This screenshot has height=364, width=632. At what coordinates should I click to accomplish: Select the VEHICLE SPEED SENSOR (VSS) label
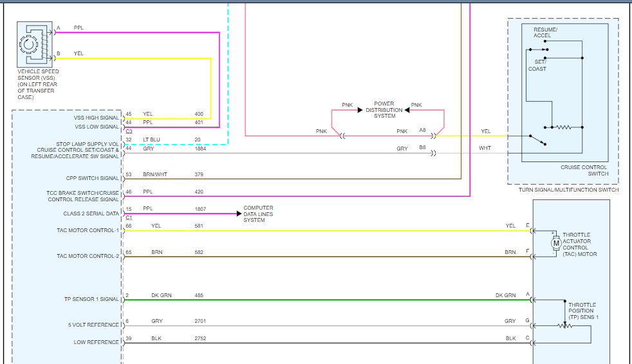pyautogui.click(x=38, y=84)
